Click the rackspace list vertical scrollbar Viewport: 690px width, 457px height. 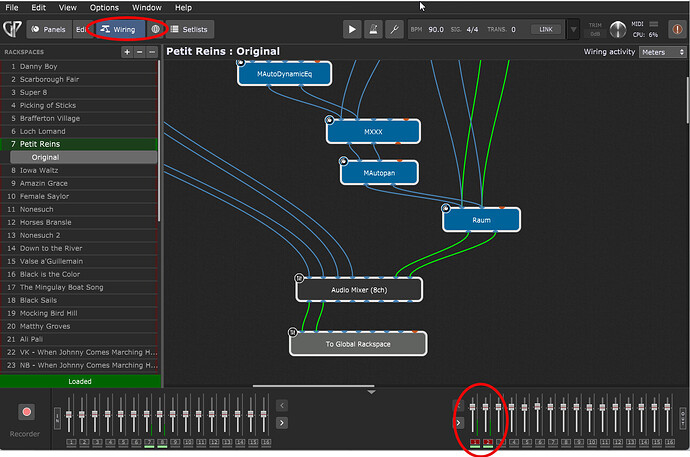pyautogui.click(x=159, y=141)
